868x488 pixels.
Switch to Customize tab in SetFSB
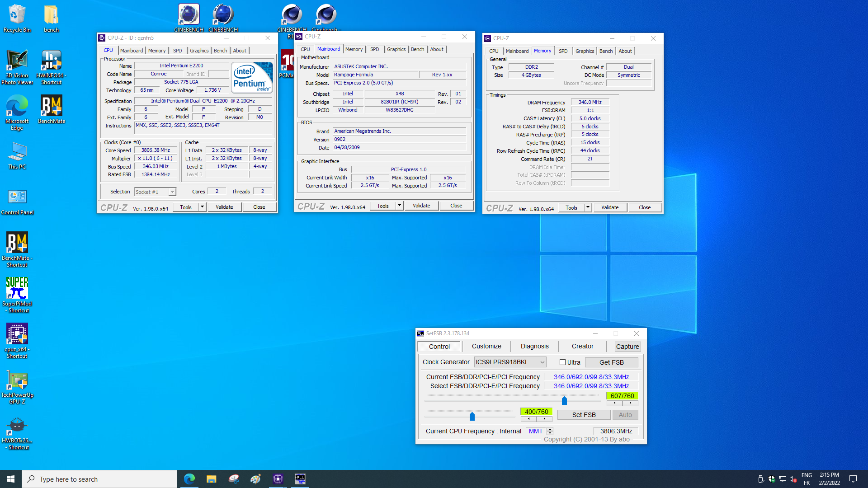(486, 347)
